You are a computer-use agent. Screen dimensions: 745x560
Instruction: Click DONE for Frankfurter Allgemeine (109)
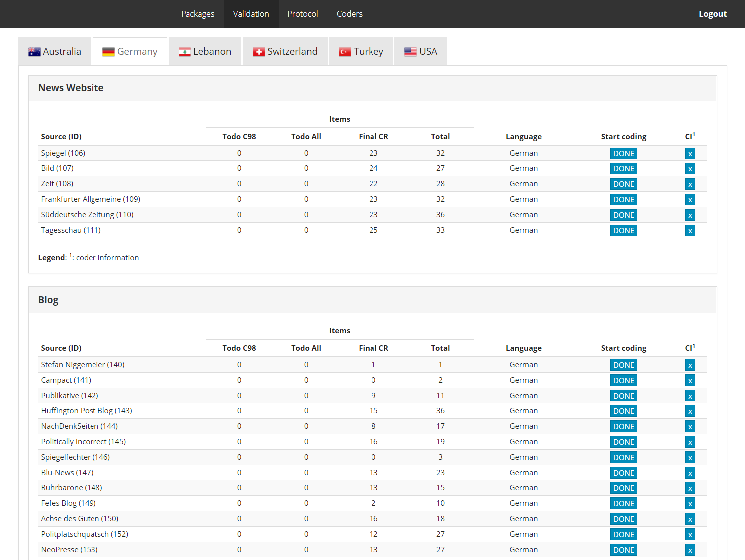(624, 200)
